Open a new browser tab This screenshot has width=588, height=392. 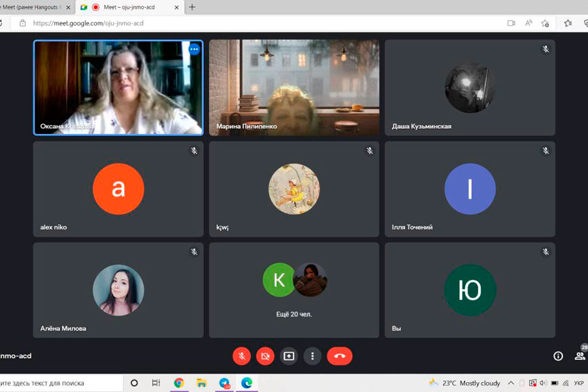pos(192,7)
